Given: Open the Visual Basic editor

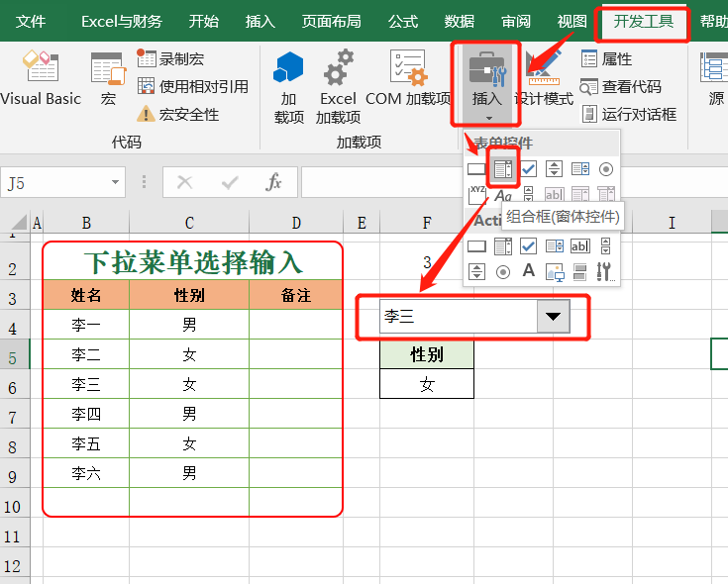Looking at the screenshot, I should point(41,78).
